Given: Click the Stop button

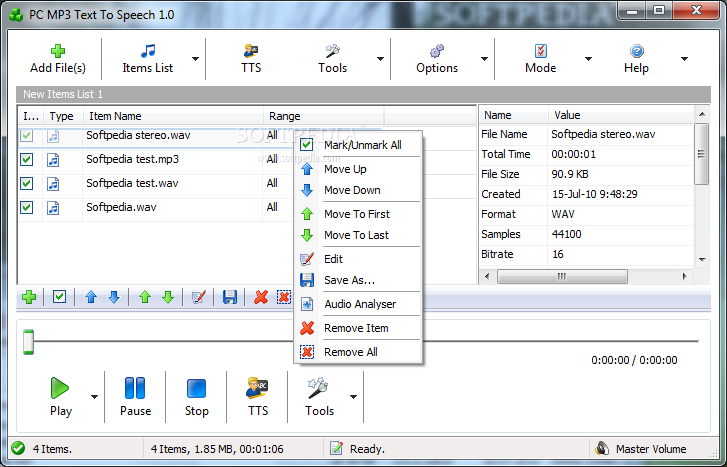Looking at the screenshot, I should point(197,397).
